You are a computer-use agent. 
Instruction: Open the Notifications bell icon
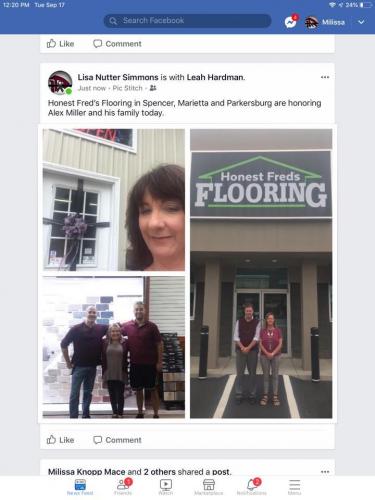[x=252, y=486]
